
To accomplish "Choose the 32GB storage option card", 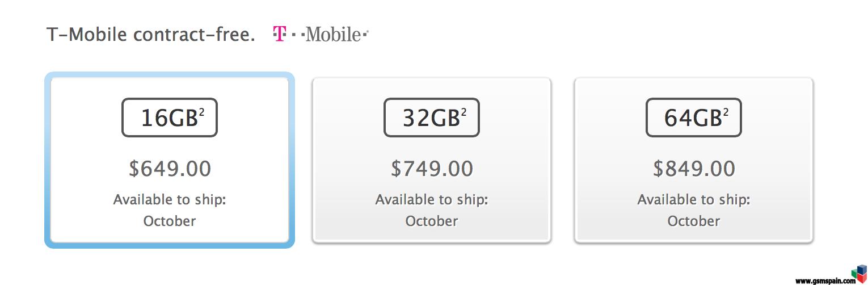I will [x=432, y=160].
